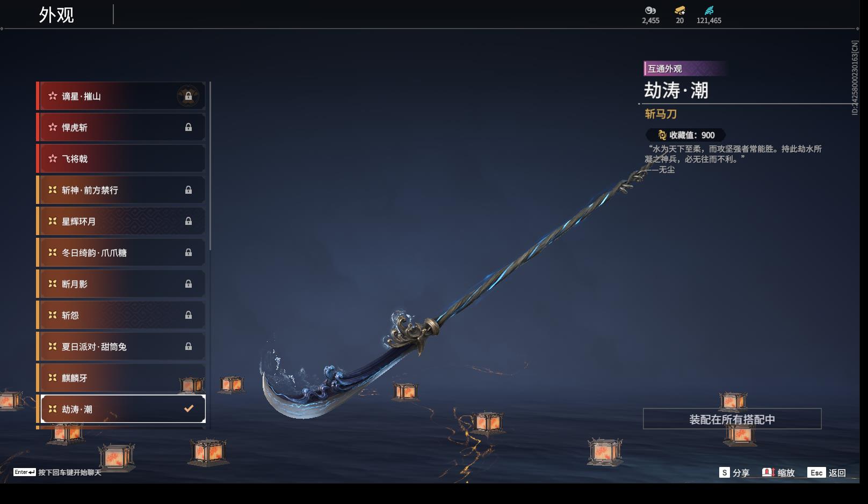Click the silver coin currency icon
868x504 pixels.
coord(650,10)
